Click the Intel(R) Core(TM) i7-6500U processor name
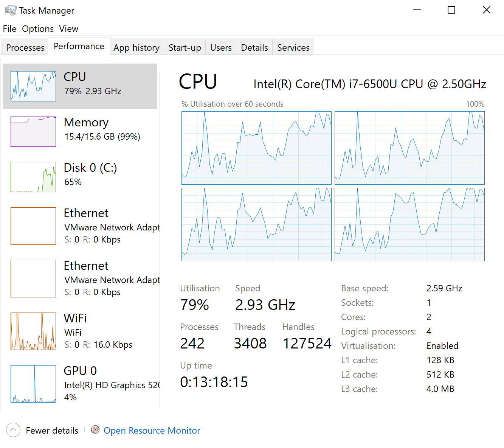The height and width of the screenshot is (448, 504). pyautogui.click(x=370, y=84)
